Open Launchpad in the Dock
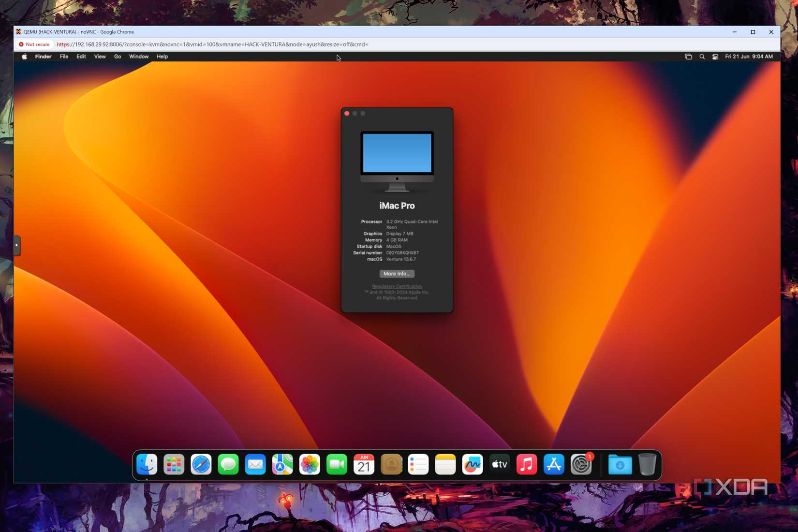This screenshot has height=532, width=798. [174, 465]
